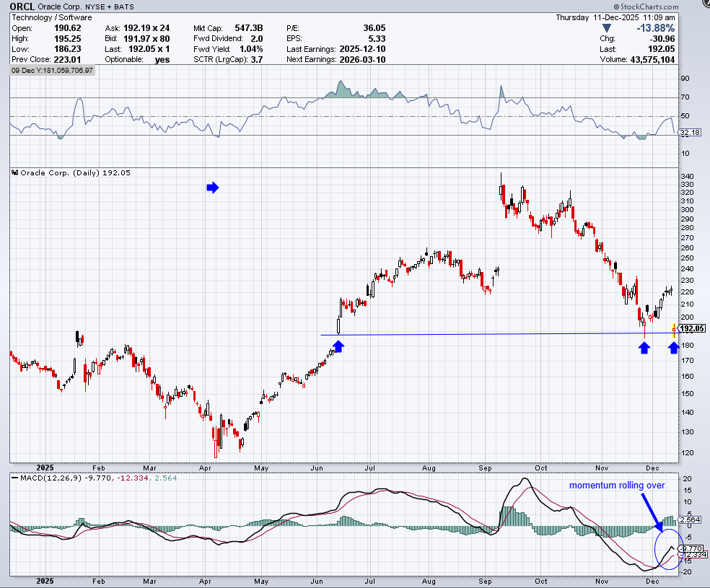Image resolution: width=710 pixels, height=588 pixels.
Task: Click the Volume value 43,575,104
Action: pyautogui.click(x=652, y=59)
